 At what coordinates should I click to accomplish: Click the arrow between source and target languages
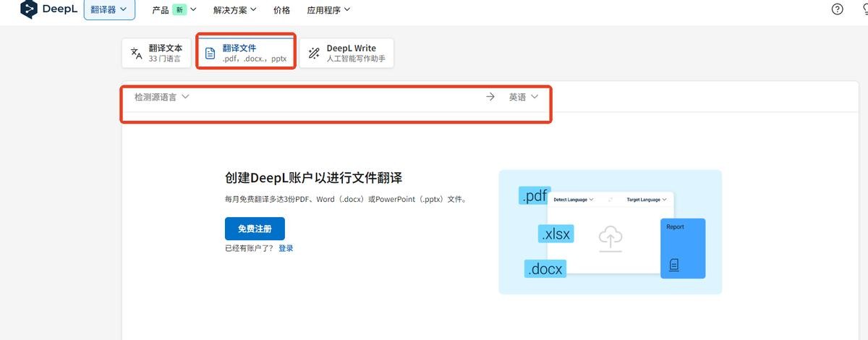pyautogui.click(x=490, y=97)
